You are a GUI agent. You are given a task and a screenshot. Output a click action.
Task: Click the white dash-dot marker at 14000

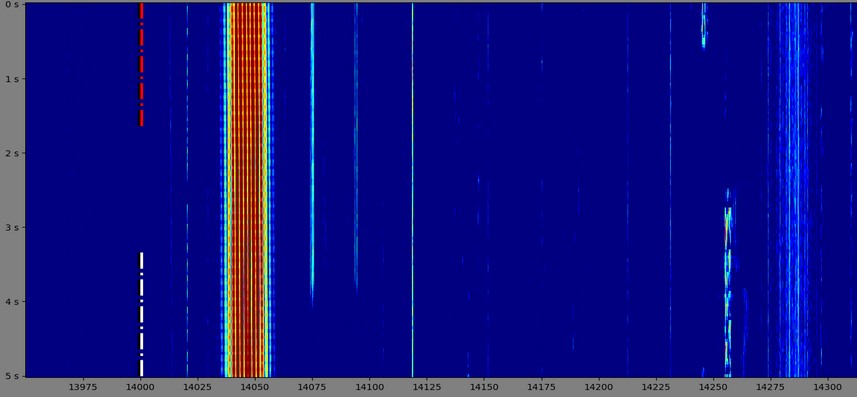click(141, 314)
